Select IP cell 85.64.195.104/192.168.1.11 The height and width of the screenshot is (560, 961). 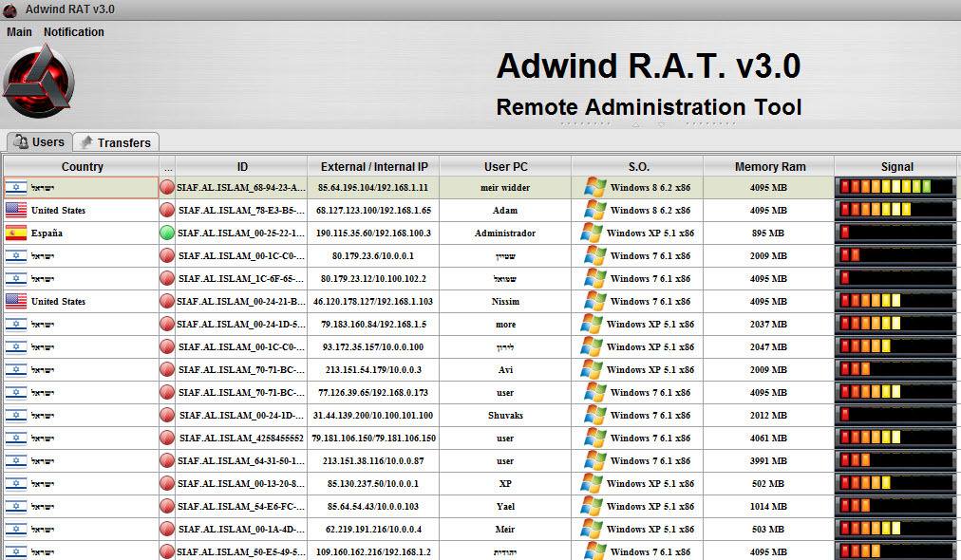click(x=373, y=188)
